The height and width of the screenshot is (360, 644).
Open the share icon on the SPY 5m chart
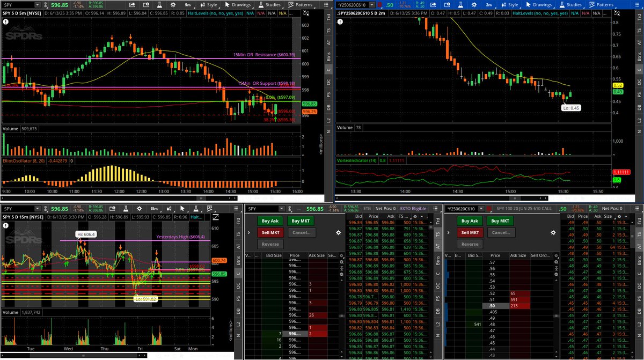pos(132,5)
